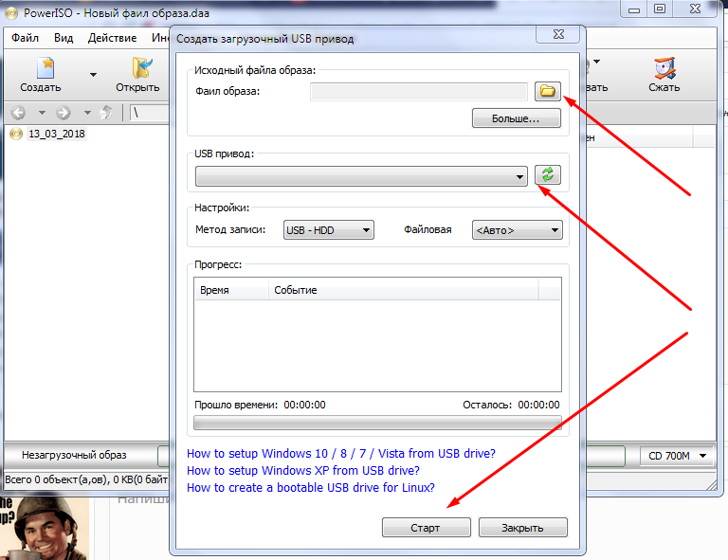Click the PowerISO title bar disc icon

coord(11,13)
